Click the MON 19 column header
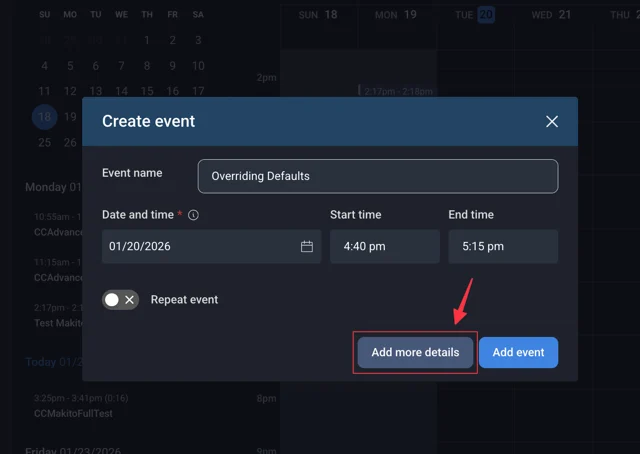 [x=396, y=15]
